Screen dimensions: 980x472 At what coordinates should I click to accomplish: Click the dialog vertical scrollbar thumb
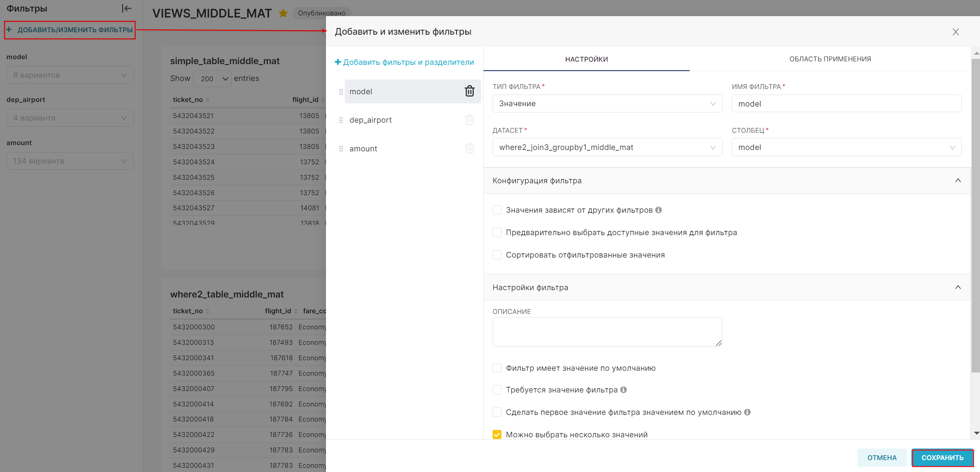[x=975, y=215]
